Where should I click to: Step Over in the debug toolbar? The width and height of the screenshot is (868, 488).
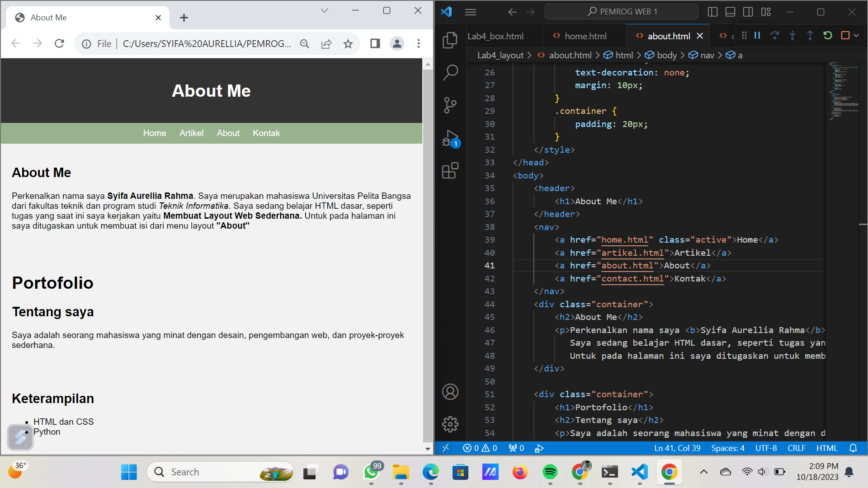click(x=775, y=35)
